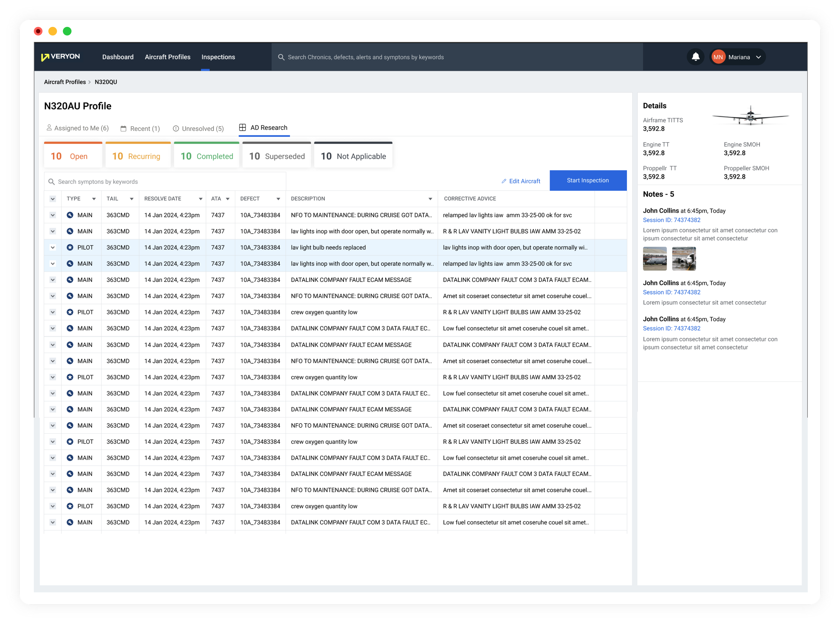Toggle row selector of first table row
The width and height of the screenshot is (840, 624).
point(53,215)
